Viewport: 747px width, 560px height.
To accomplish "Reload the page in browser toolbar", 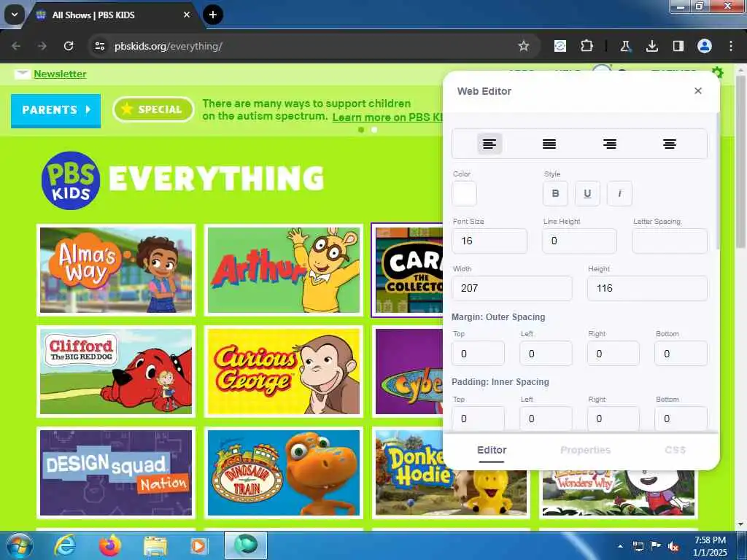I will 69,46.
